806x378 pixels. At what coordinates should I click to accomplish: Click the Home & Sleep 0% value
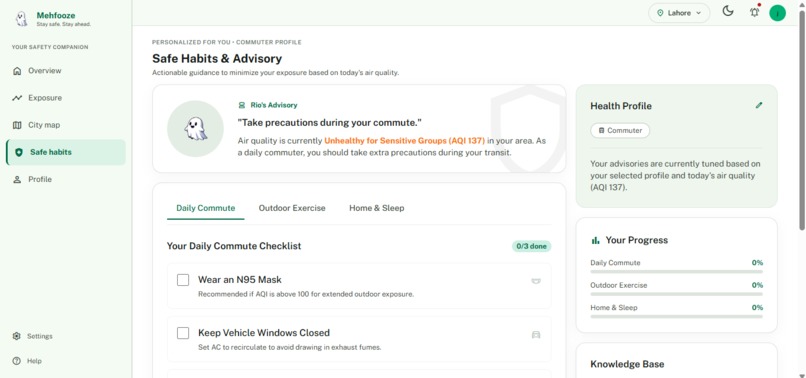pyautogui.click(x=757, y=308)
